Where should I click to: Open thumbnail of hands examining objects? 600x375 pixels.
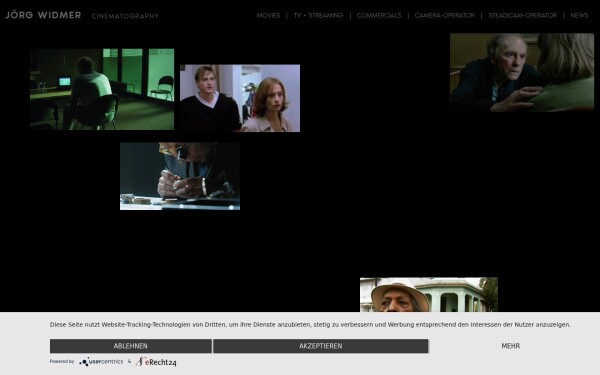(x=180, y=176)
